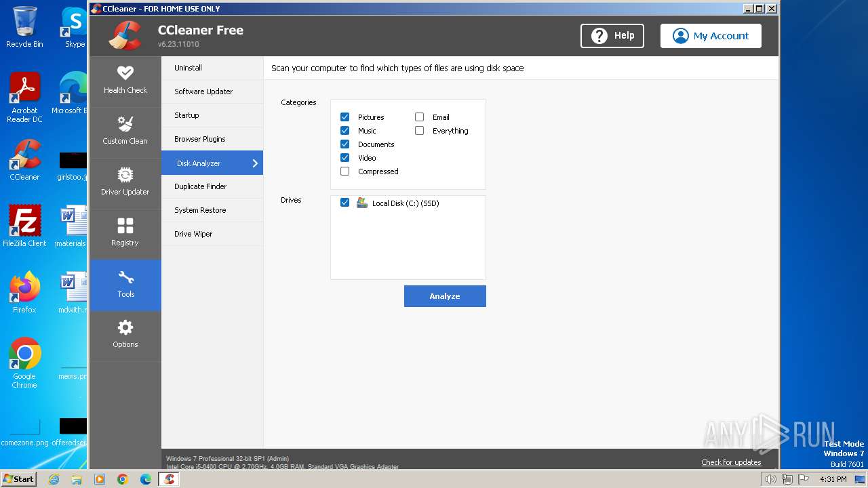Uncheck the Music category
This screenshot has height=488, width=868.
click(344, 131)
